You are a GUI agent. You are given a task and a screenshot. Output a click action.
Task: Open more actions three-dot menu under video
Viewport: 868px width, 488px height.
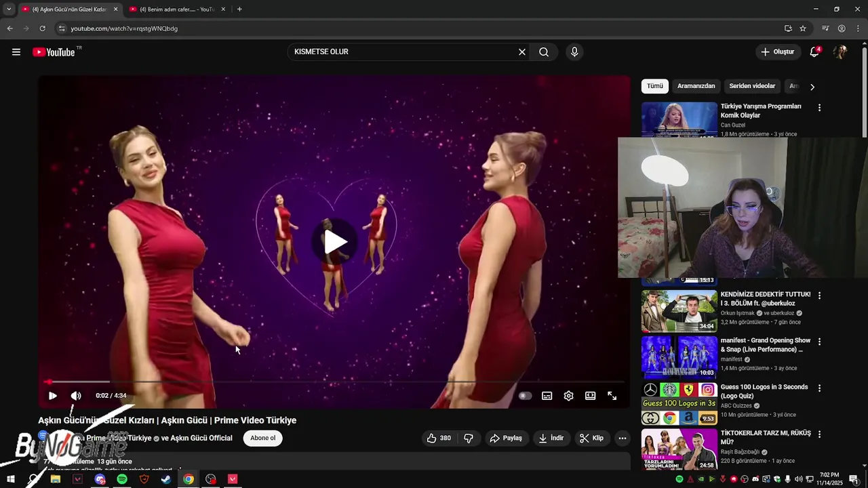pos(623,439)
